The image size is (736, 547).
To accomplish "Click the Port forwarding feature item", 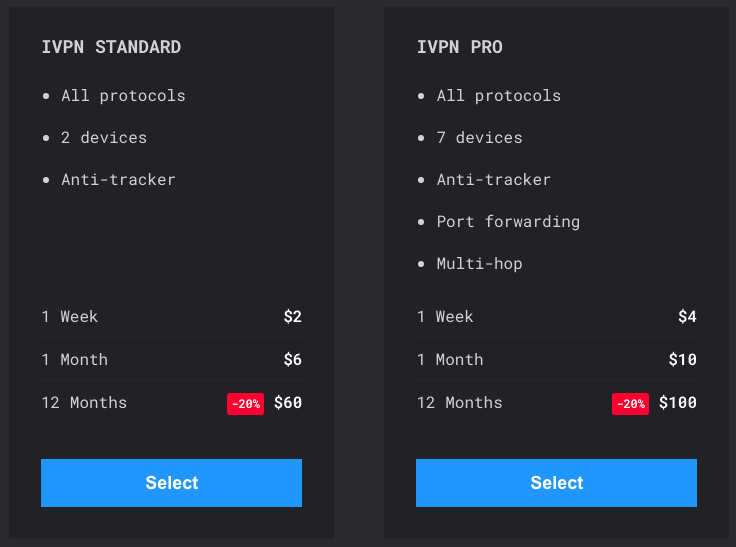I will click(x=508, y=222).
